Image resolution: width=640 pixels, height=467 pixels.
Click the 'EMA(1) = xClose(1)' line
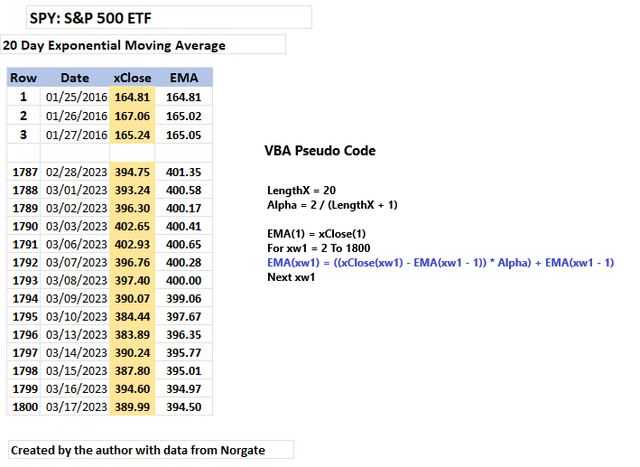click(316, 234)
